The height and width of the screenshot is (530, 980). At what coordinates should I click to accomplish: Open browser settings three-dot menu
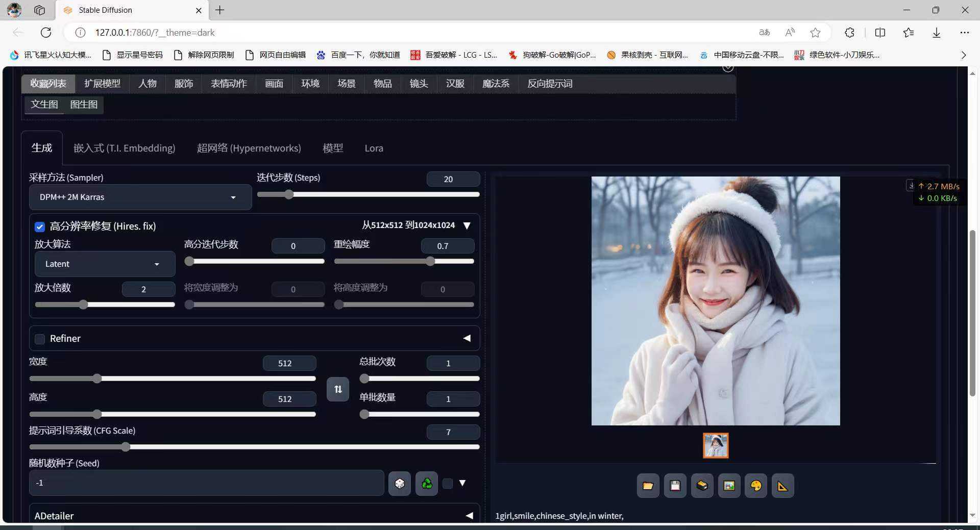pos(964,33)
